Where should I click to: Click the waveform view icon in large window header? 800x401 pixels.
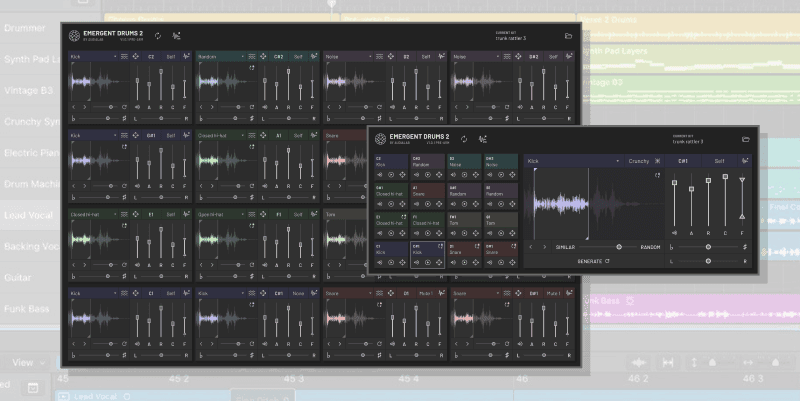pyautogui.click(x=177, y=36)
